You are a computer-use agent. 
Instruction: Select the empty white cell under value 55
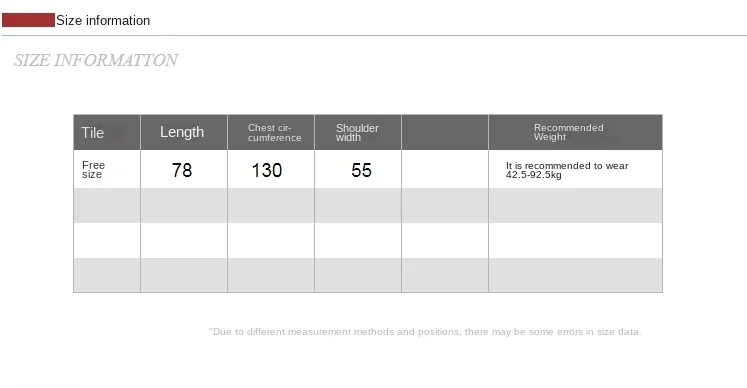358,240
